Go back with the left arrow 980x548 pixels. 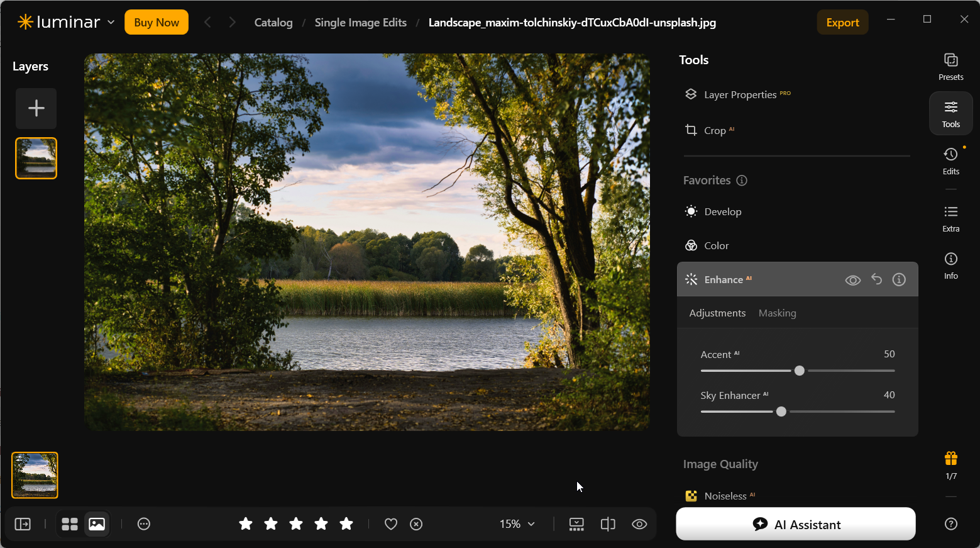pos(207,23)
